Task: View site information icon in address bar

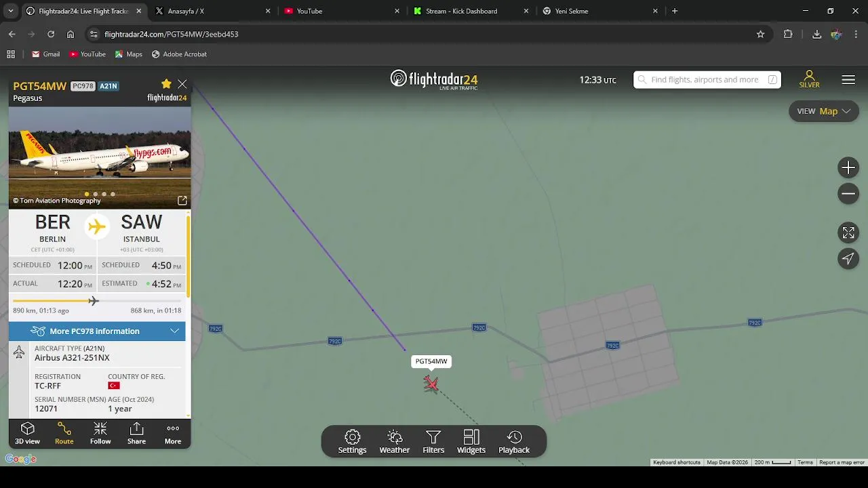Action: point(94,34)
